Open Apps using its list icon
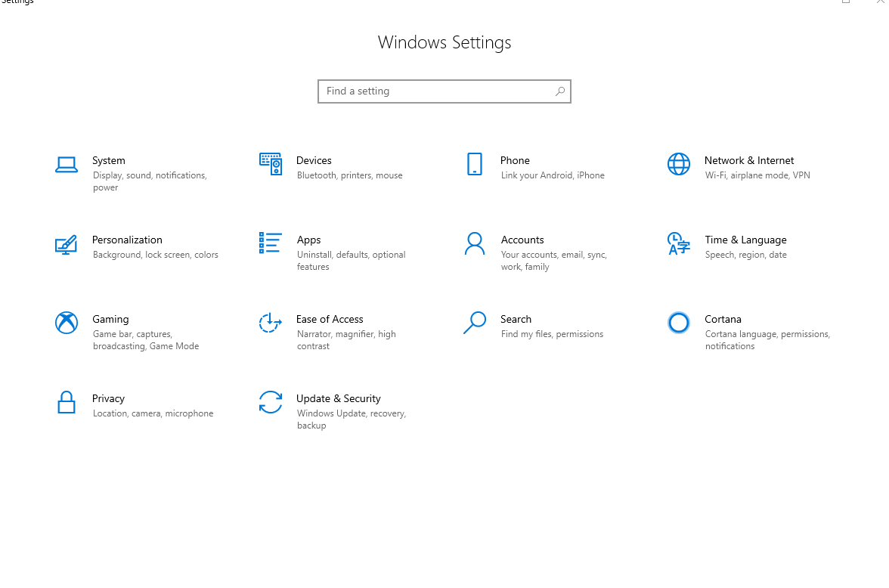The height and width of the screenshot is (588, 889). point(271,243)
